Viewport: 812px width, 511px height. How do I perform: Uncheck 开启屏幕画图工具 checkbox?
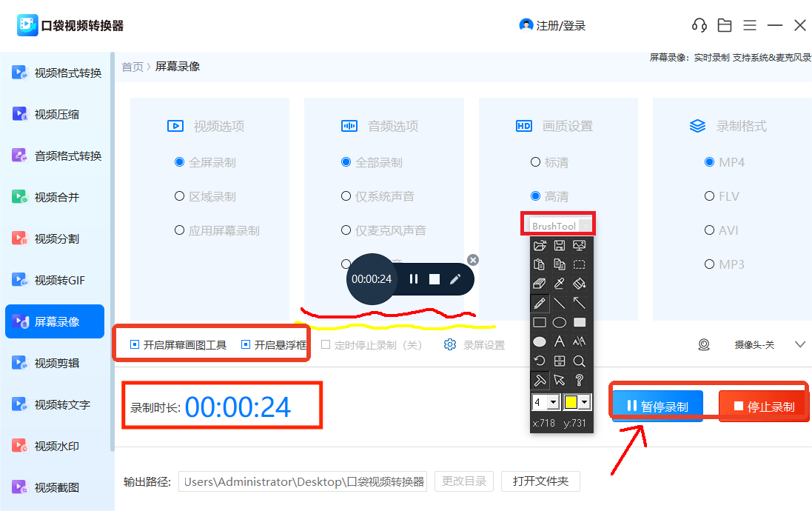[x=135, y=344]
